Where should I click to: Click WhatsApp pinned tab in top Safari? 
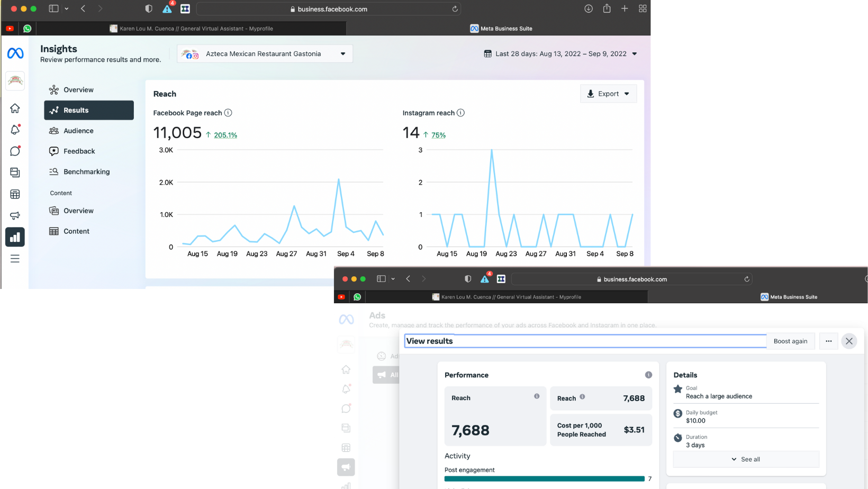pos(27,29)
